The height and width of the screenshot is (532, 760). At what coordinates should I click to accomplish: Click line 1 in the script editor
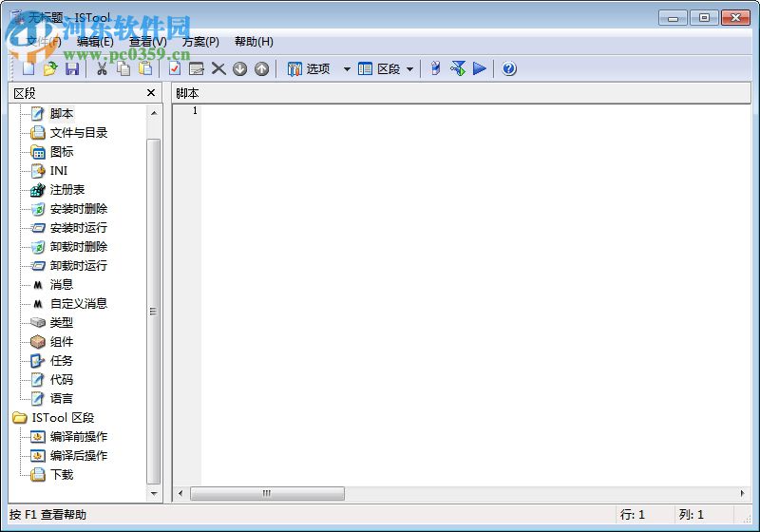tap(476, 110)
